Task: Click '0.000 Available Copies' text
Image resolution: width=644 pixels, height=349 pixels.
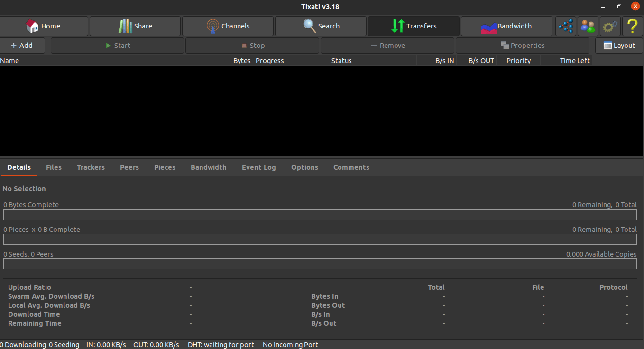Action: point(601,254)
